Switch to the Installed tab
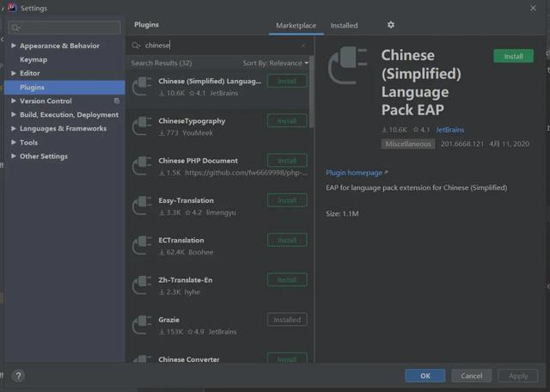 click(344, 25)
